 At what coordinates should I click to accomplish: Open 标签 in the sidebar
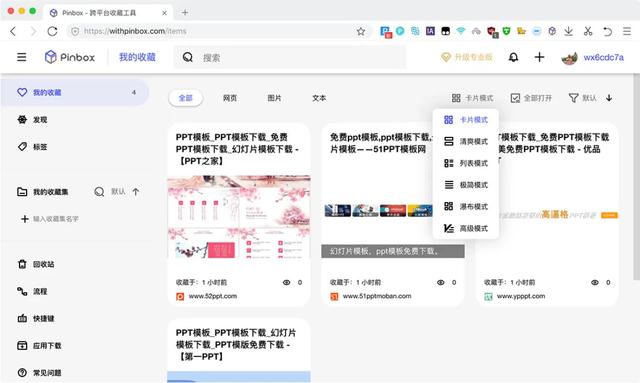[x=33, y=147]
